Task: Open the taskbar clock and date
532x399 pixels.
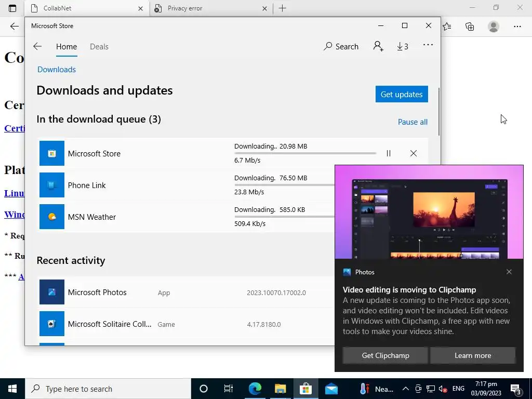Action: tap(486, 389)
